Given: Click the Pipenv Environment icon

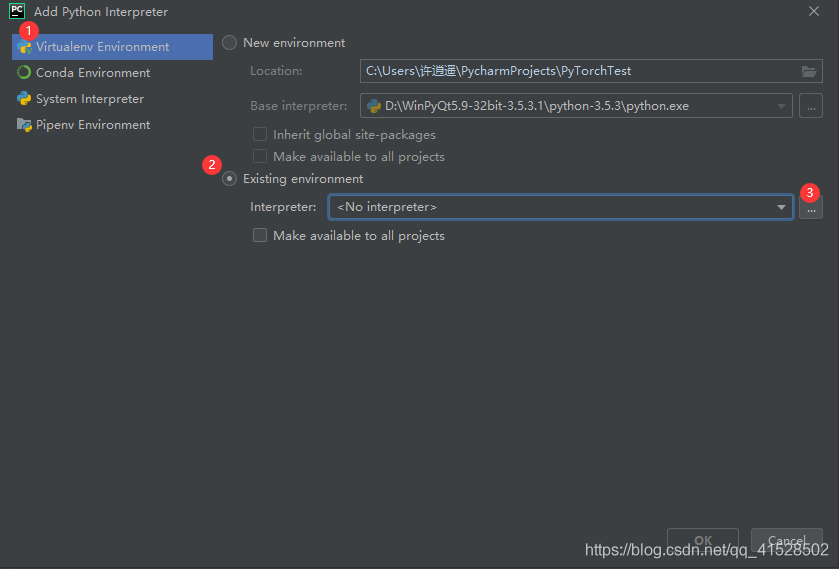Looking at the screenshot, I should 24,125.
